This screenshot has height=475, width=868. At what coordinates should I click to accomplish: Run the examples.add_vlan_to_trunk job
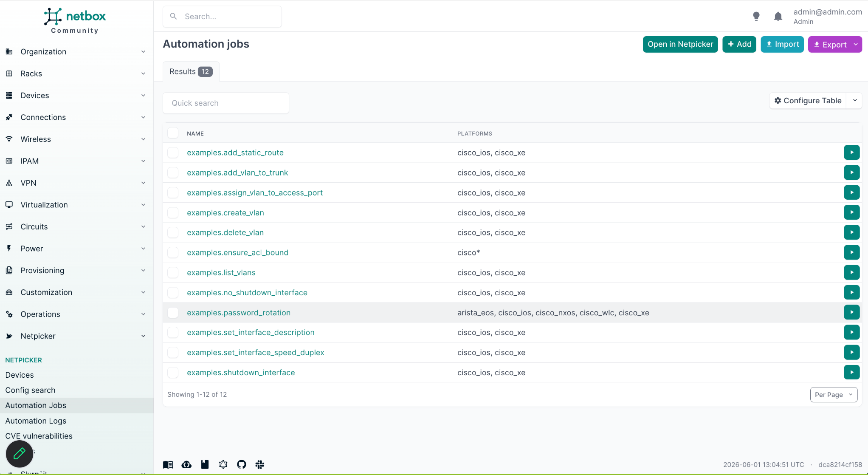click(851, 172)
